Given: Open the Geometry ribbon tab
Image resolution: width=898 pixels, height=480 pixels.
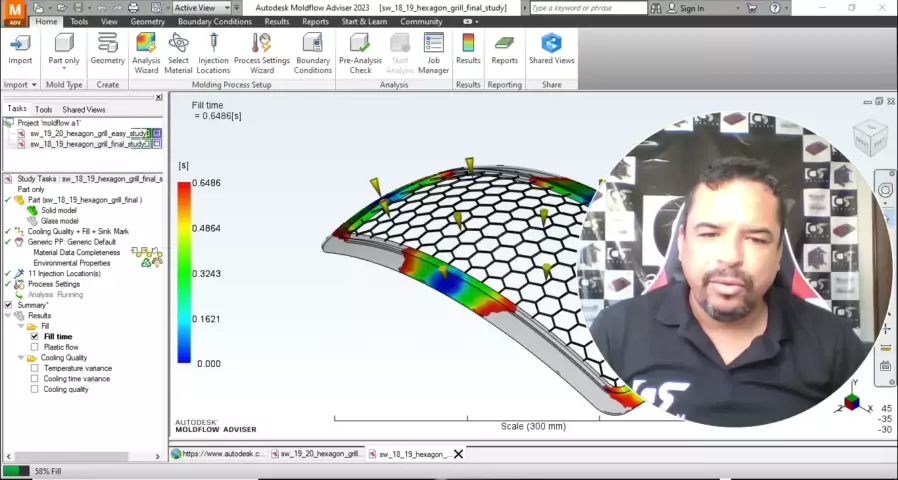Looking at the screenshot, I should click(x=147, y=21).
